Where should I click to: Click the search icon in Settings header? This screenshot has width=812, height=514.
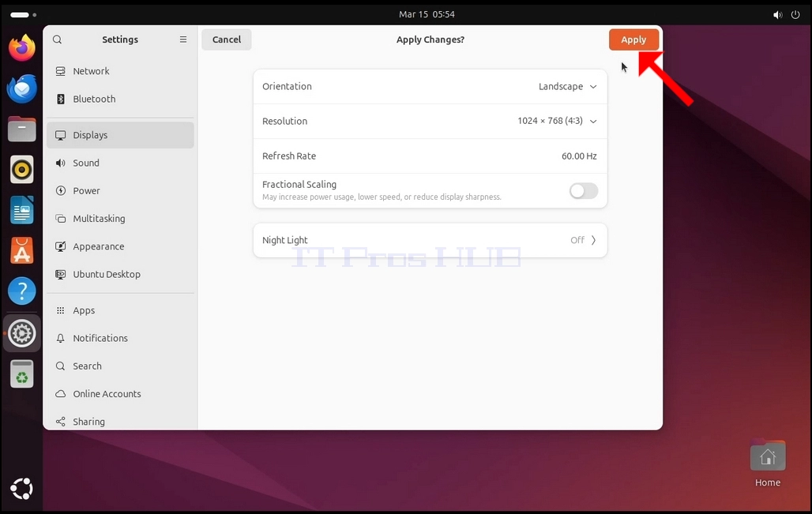(58, 39)
